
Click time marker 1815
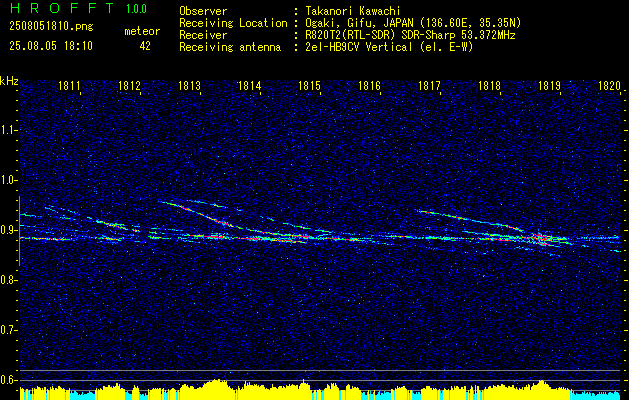[309, 85]
